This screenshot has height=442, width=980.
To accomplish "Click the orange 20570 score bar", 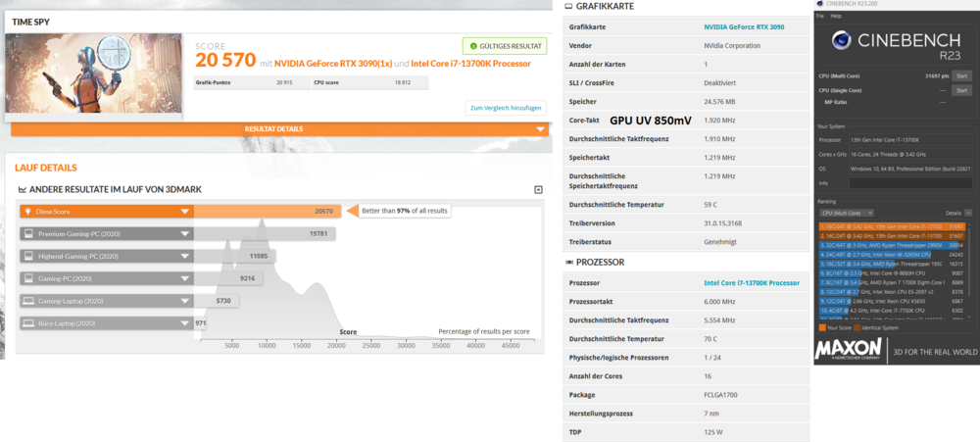I will (267, 212).
